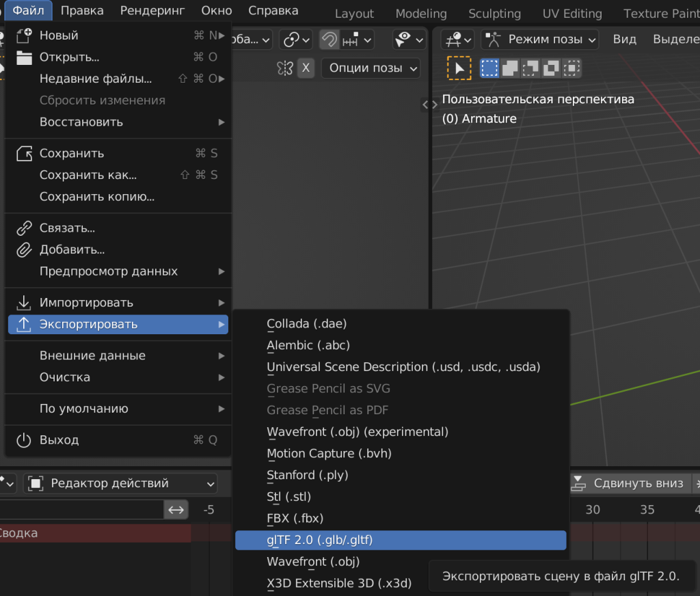Export Wavefront (.obj) (experimental)
This screenshot has width=700, height=596.
[x=401, y=432]
